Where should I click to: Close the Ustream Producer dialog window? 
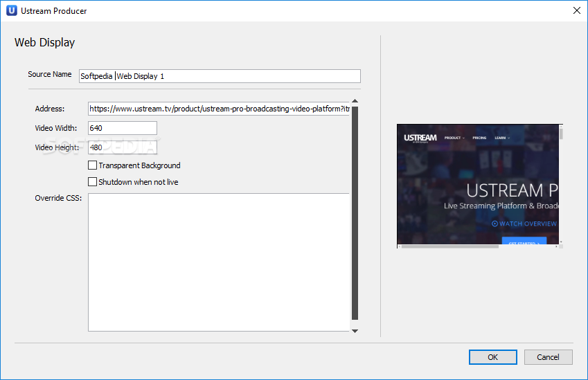tap(577, 10)
